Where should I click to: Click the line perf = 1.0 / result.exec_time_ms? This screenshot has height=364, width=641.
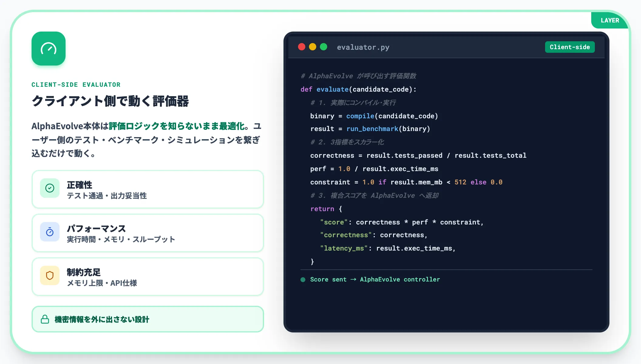point(374,169)
